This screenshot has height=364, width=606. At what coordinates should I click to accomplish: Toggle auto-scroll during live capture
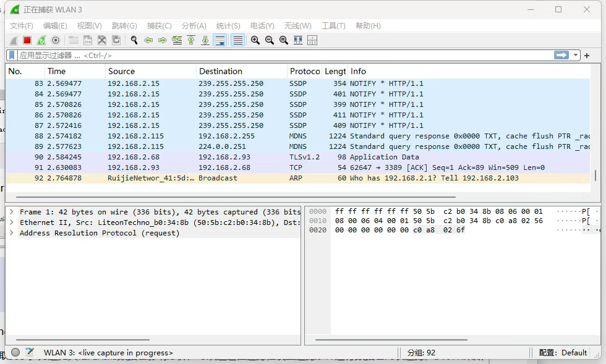pos(220,40)
